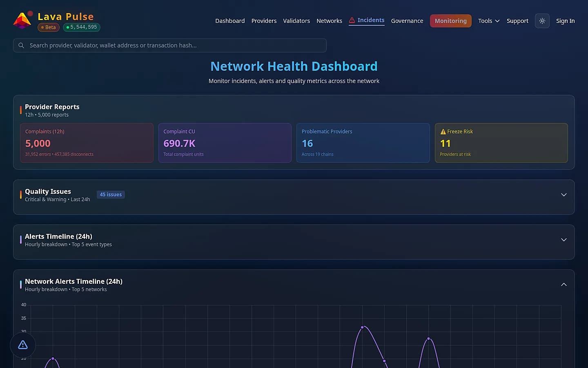
Task: Click the 'Total complaint units' text
Action: tap(183, 154)
